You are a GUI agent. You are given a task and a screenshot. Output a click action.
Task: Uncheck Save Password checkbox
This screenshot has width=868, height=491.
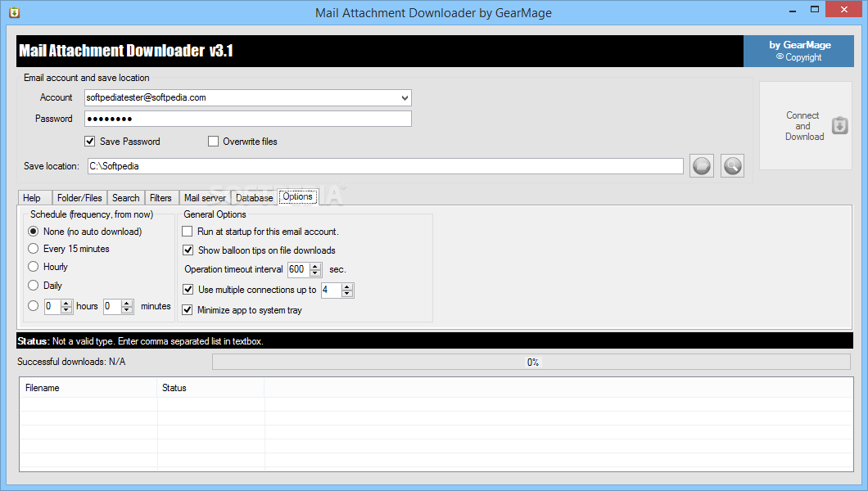click(x=90, y=142)
